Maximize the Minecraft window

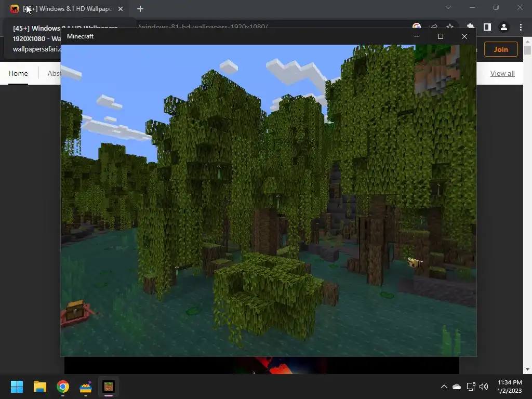[441, 36]
